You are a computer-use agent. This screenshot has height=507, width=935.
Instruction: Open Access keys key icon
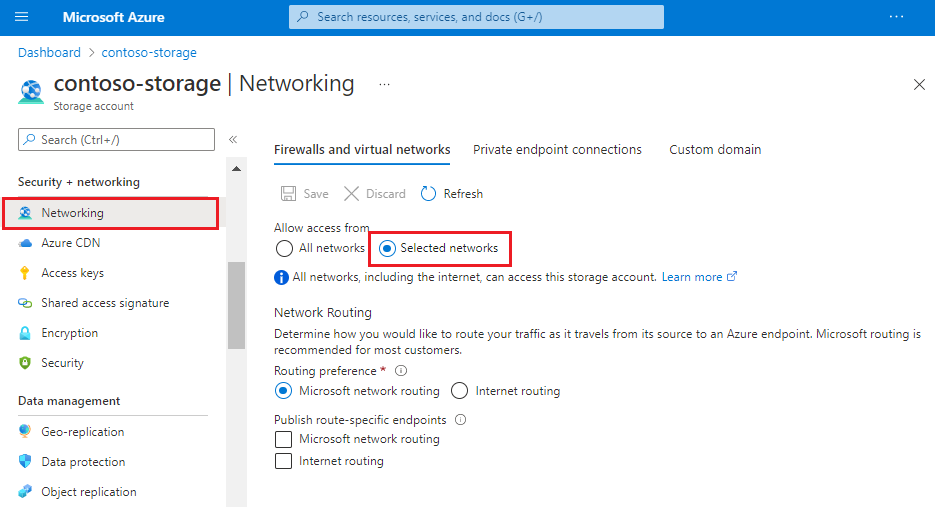[x=25, y=273]
